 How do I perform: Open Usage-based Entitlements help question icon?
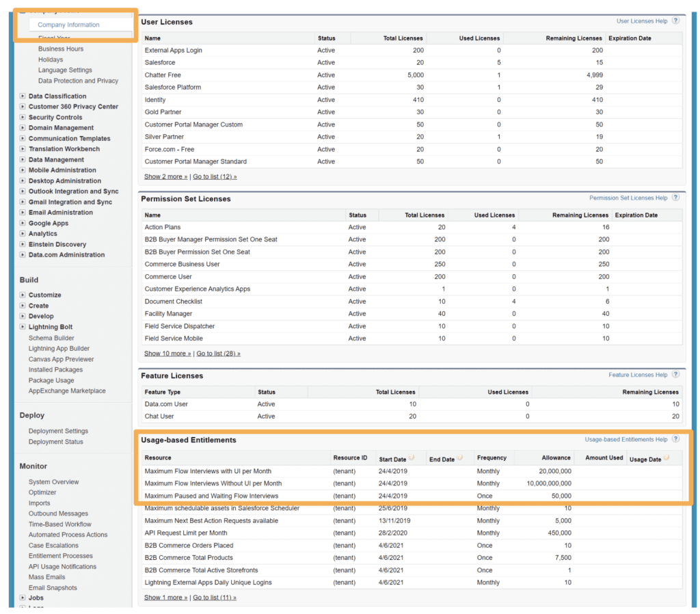pos(676,439)
